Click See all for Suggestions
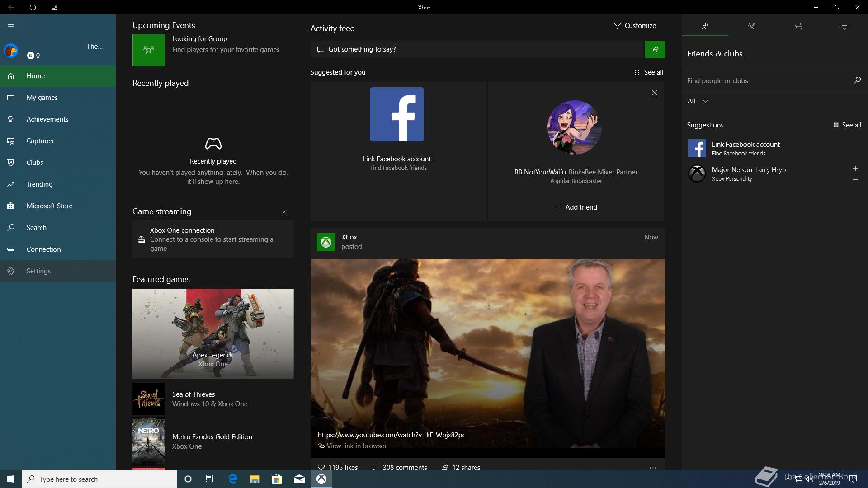This screenshot has height=488, width=868. coord(847,125)
